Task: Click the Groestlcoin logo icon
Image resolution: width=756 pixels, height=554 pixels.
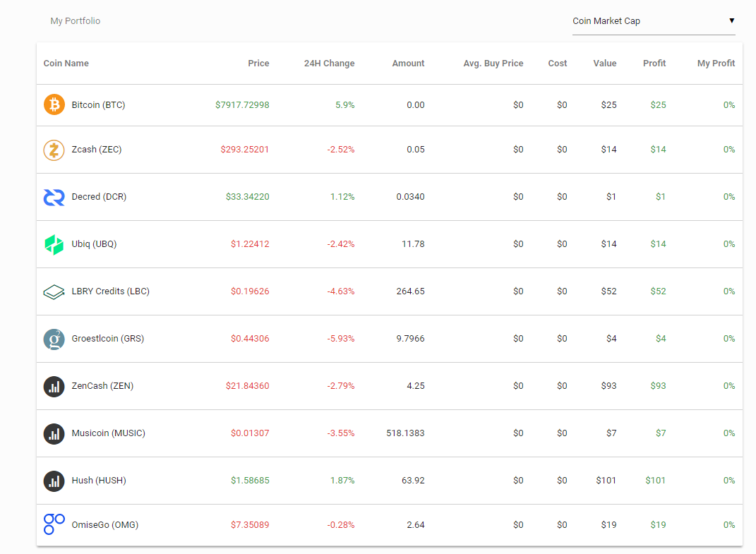Action: pos(54,339)
